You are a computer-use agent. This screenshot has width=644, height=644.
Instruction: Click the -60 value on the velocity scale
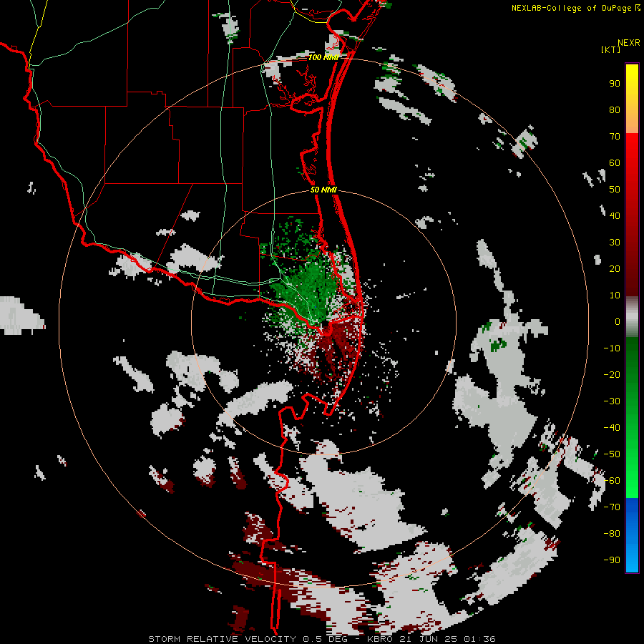tap(612, 481)
